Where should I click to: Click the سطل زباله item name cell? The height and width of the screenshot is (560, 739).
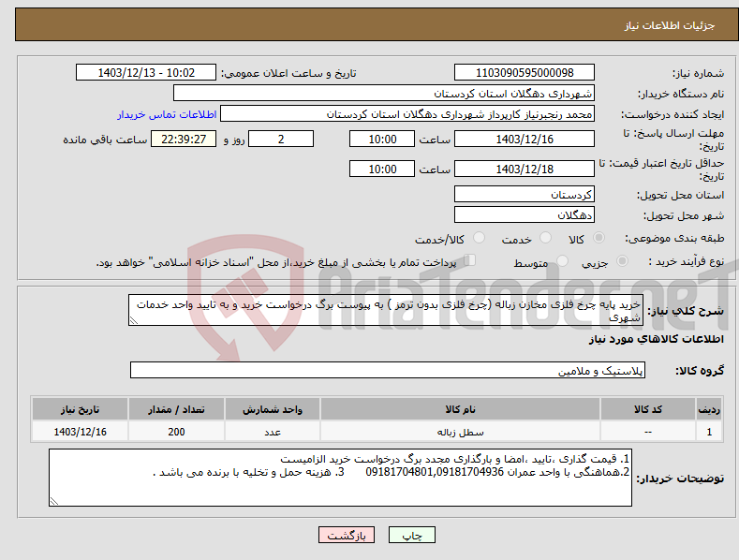click(x=461, y=432)
